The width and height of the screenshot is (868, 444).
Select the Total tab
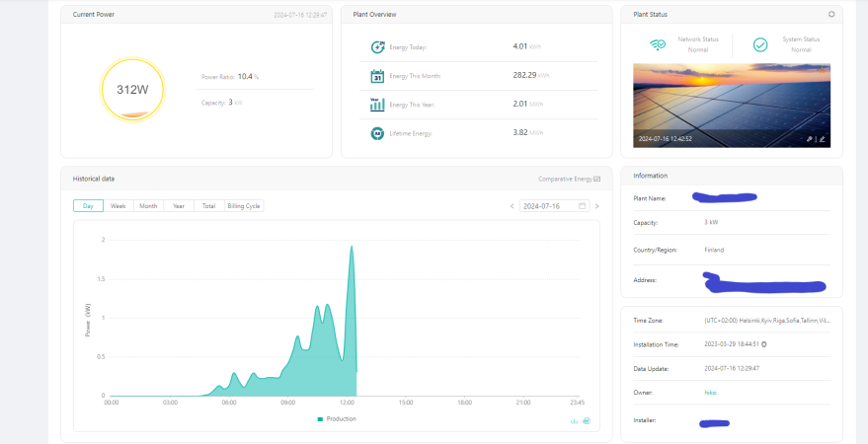pyautogui.click(x=208, y=205)
